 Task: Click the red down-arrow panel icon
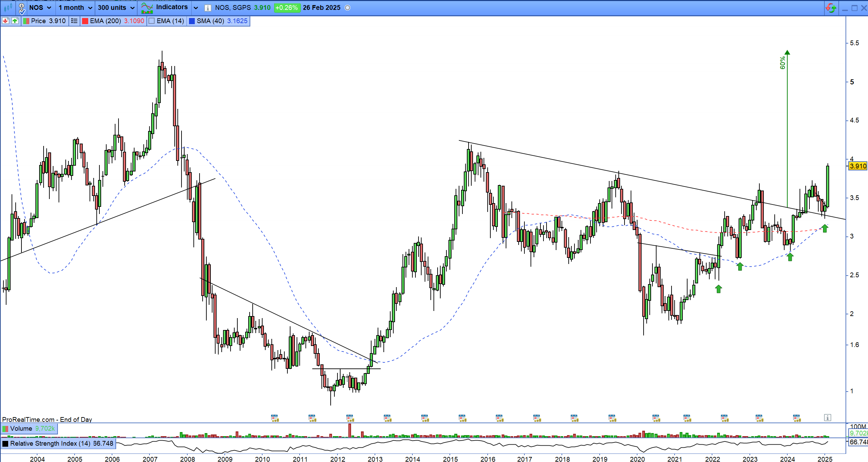pyautogui.click(x=5, y=21)
